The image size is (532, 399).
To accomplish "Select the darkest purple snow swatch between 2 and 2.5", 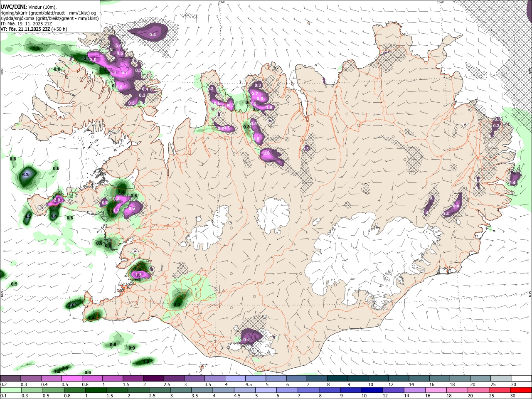I will click(153, 378).
